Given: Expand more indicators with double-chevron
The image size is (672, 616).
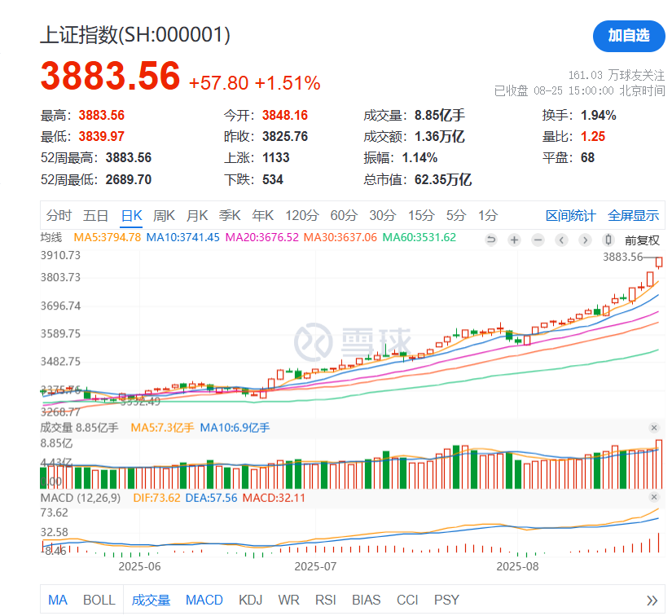Looking at the screenshot, I should 652,601.
